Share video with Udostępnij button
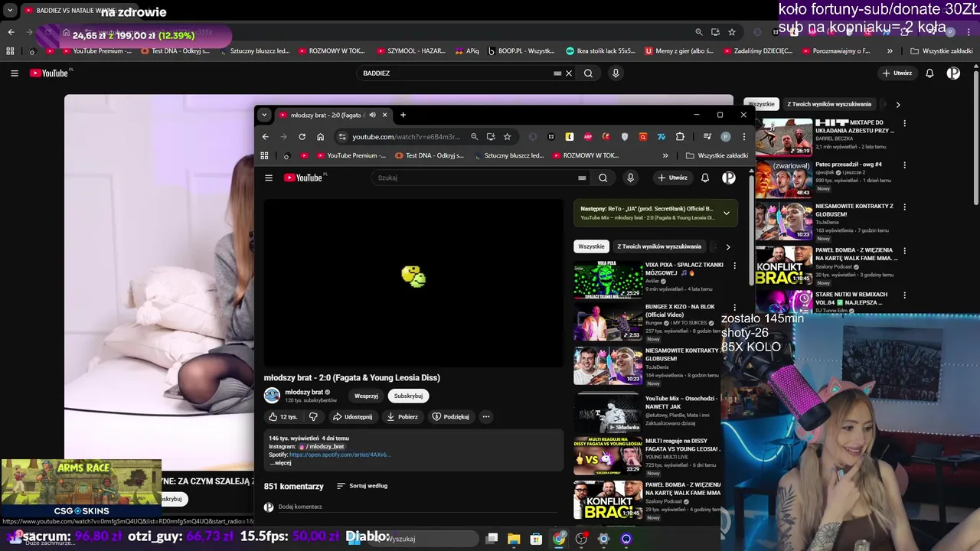 tap(352, 417)
